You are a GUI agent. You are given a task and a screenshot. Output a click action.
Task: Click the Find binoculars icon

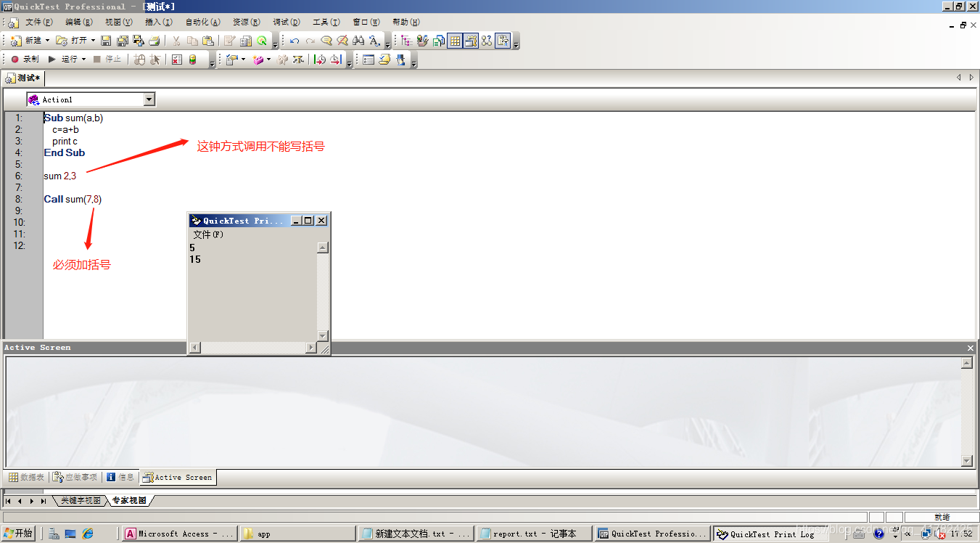coord(358,41)
